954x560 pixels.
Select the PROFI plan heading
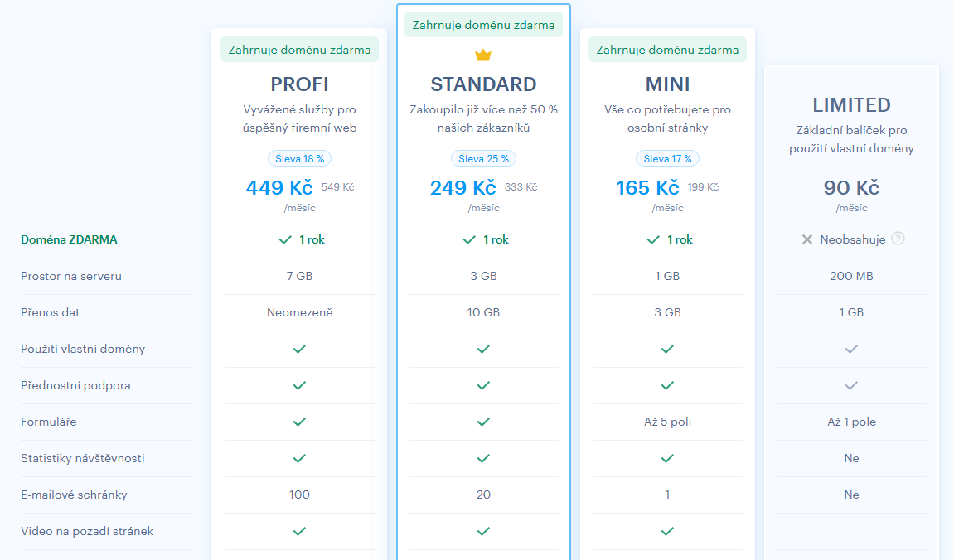tap(299, 84)
